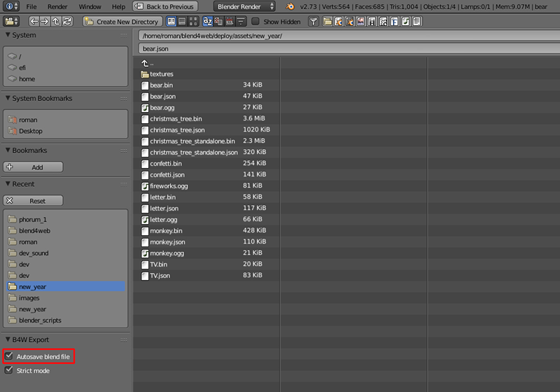Sort files by size
The width and height of the screenshot is (560, 392).
coord(239,22)
